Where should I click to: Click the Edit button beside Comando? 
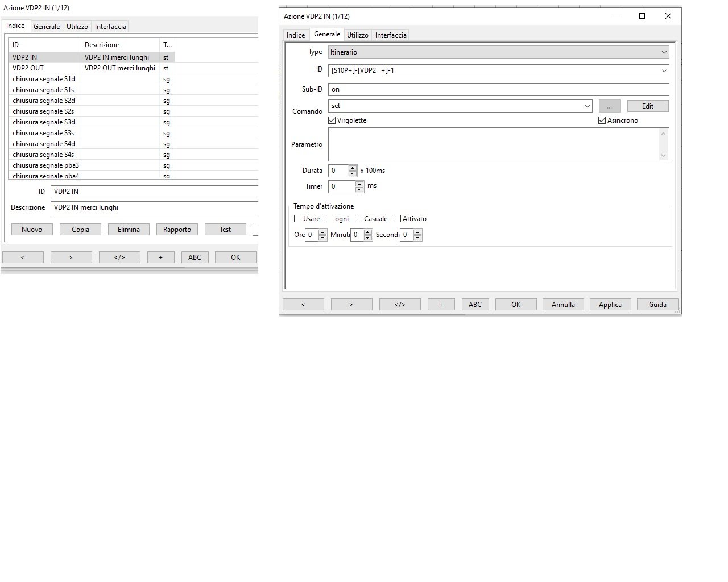(647, 106)
